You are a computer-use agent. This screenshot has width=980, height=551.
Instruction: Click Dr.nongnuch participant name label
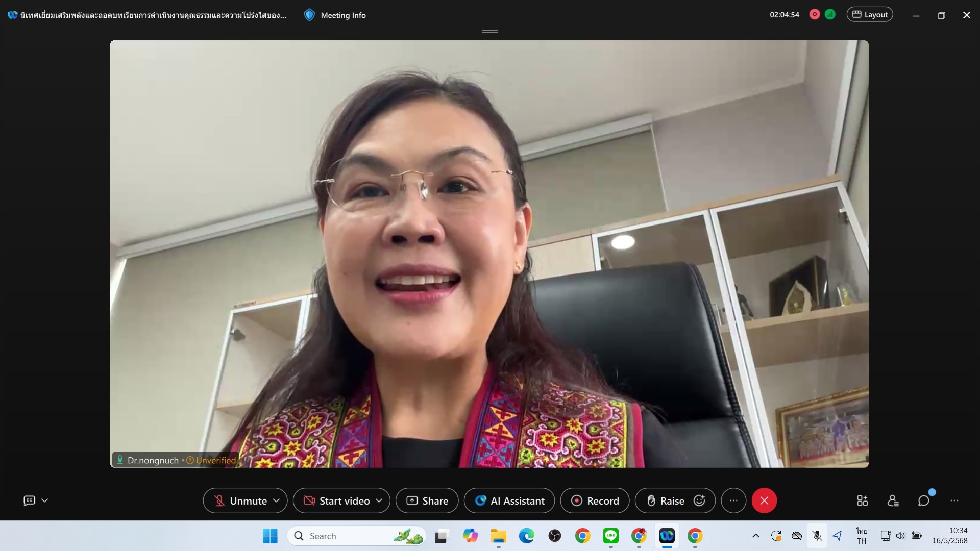tap(153, 460)
